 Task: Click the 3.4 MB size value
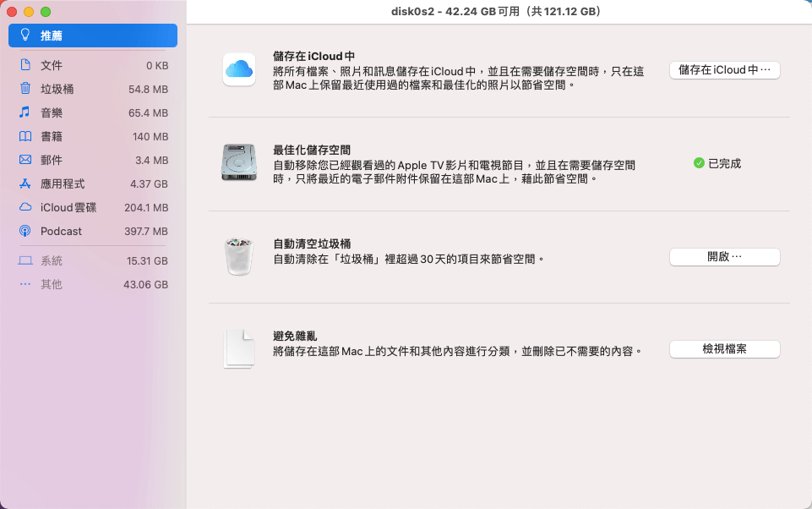(x=152, y=161)
